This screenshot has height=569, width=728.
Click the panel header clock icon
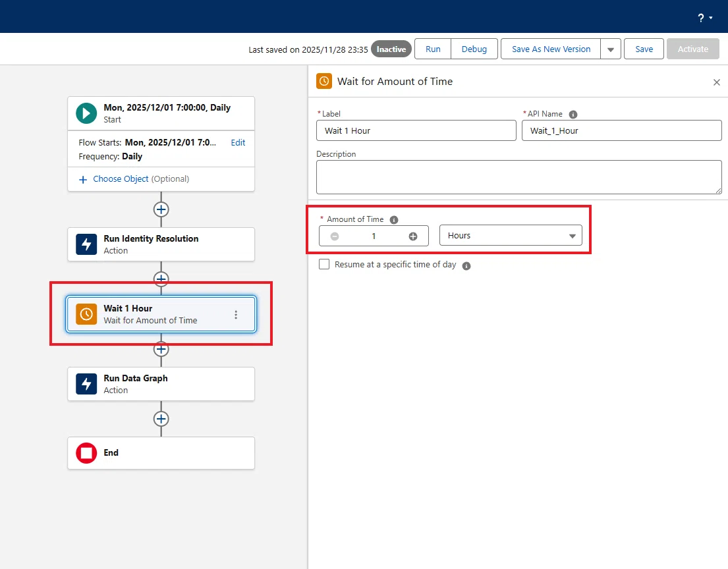[x=324, y=81]
